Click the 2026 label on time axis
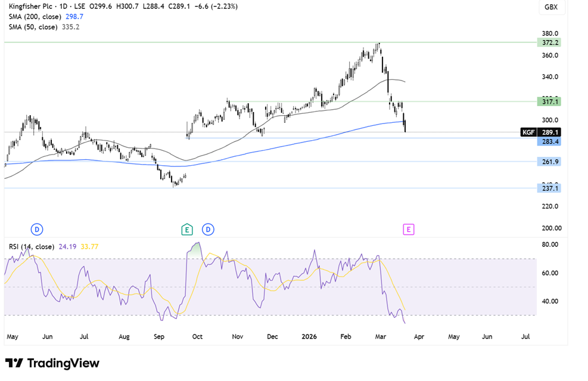 point(309,336)
